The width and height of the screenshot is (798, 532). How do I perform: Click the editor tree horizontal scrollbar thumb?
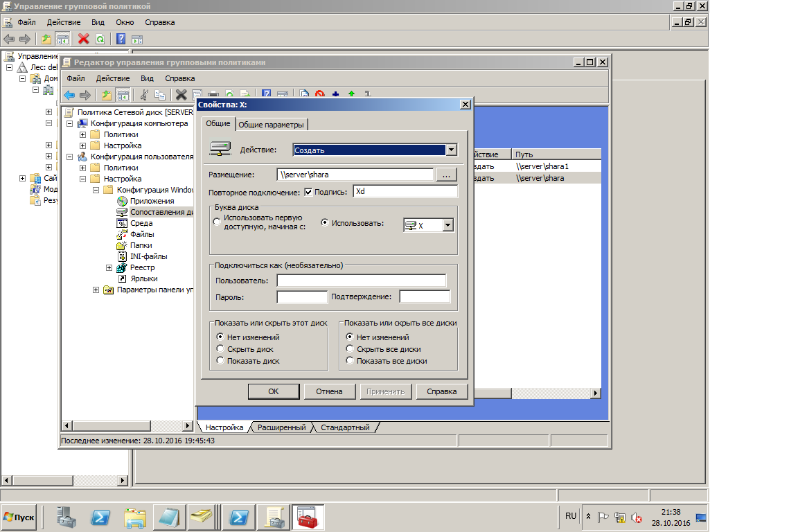point(112,425)
